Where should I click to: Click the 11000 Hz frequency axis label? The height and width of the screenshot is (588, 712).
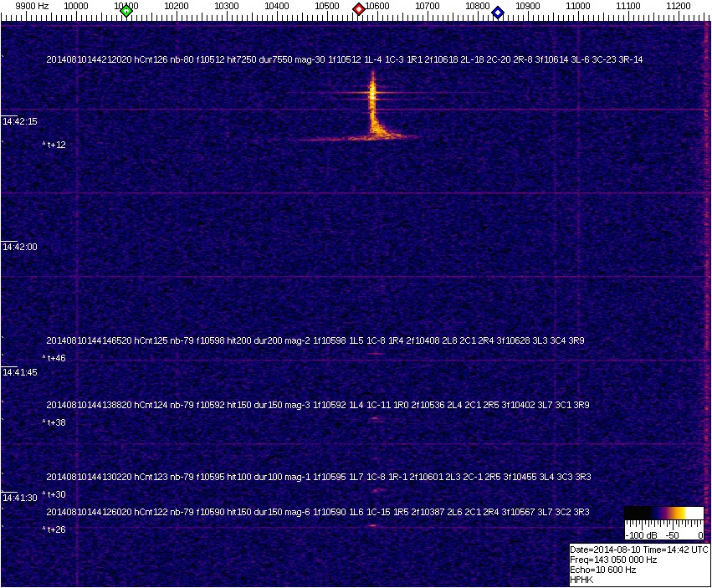pyautogui.click(x=577, y=6)
